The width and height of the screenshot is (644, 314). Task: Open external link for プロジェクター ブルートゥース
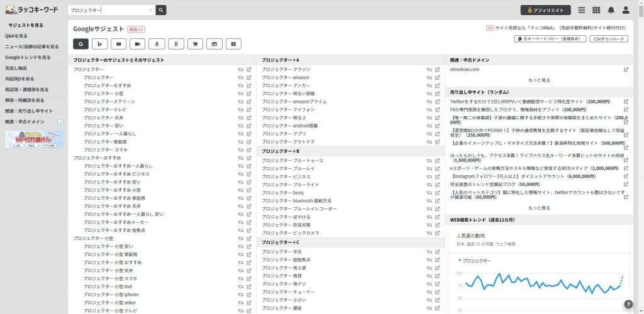(x=438, y=161)
